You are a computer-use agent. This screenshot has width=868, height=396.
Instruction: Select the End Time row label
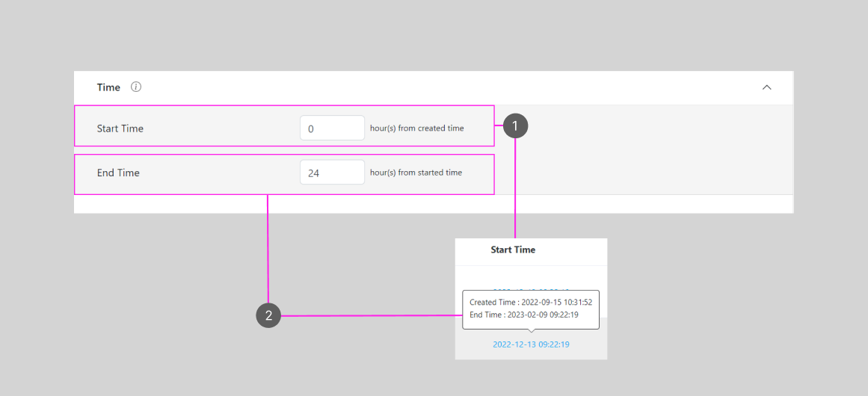click(118, 173)
